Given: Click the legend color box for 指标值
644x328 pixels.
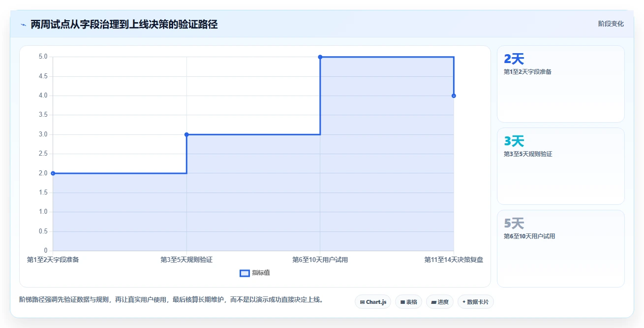Looking at the screenshot, I should tap(245, 273).
